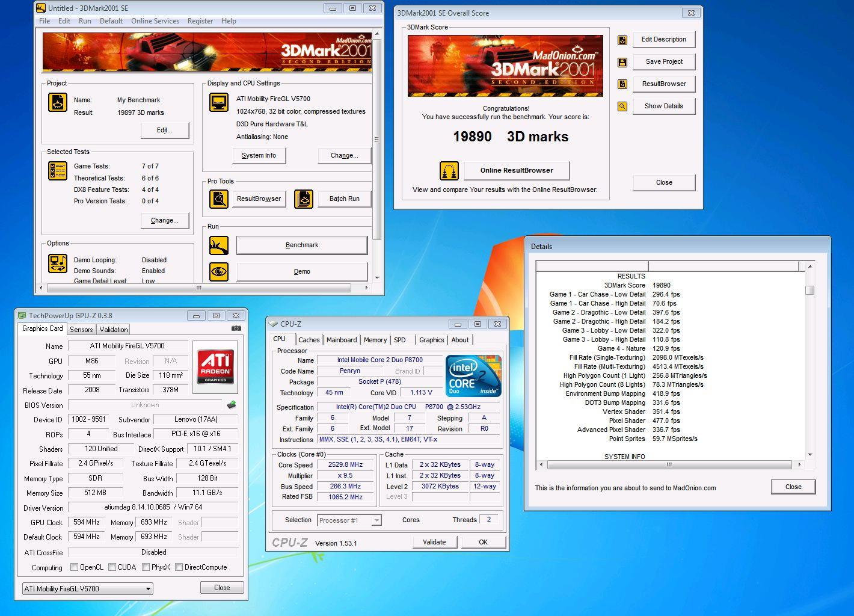Switch to the Memory tab in CPU-Z
This screenshot has height=616, width=854.
coord(375,340)
